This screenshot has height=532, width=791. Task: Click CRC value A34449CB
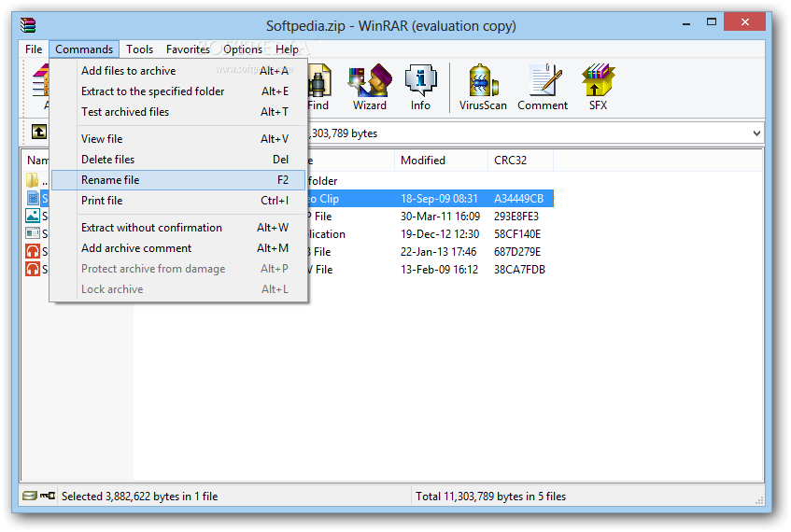(x=518, y=199)
